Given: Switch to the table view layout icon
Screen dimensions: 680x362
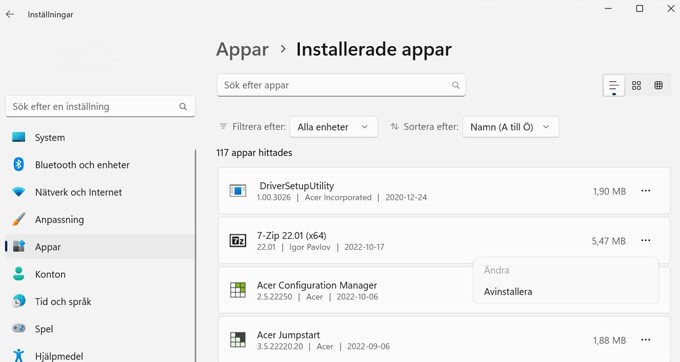Looking at the screenshot, I should [x=658, y=85].
